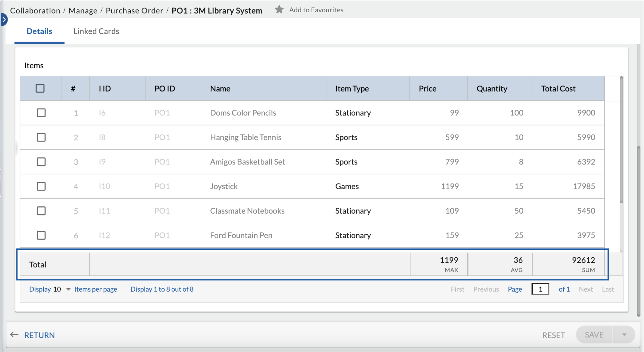Select the Doms Color Pencils row checkbox

tap(41, 113)
